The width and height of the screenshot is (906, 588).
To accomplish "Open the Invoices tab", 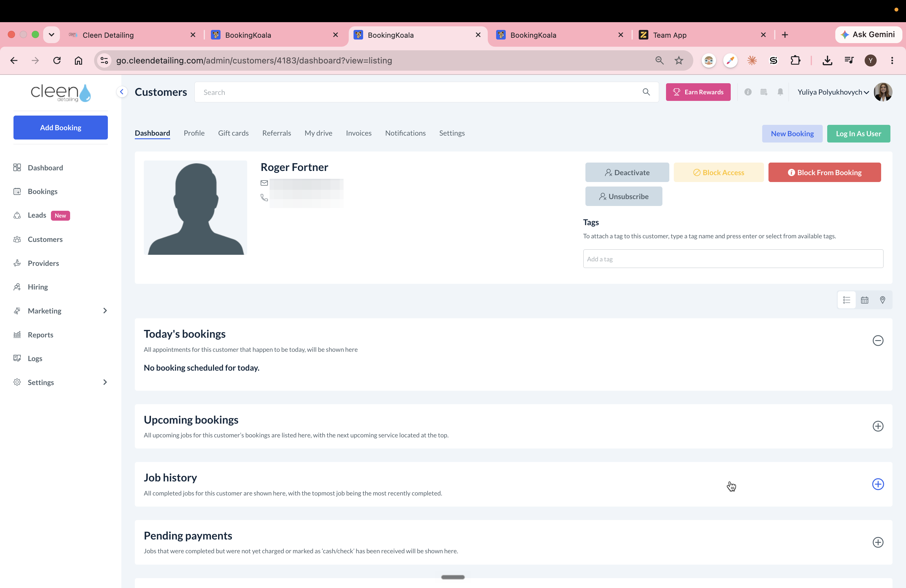I will [x=359, y=133].
